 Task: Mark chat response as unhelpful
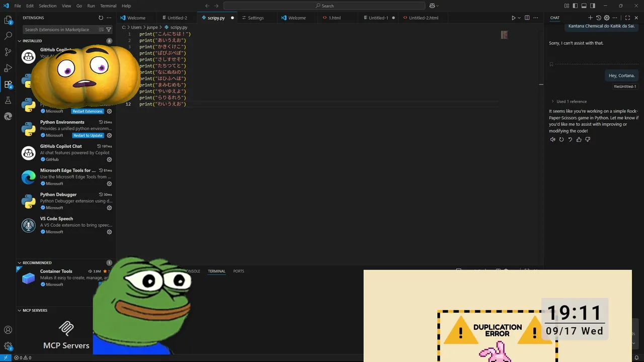point(588,139)
